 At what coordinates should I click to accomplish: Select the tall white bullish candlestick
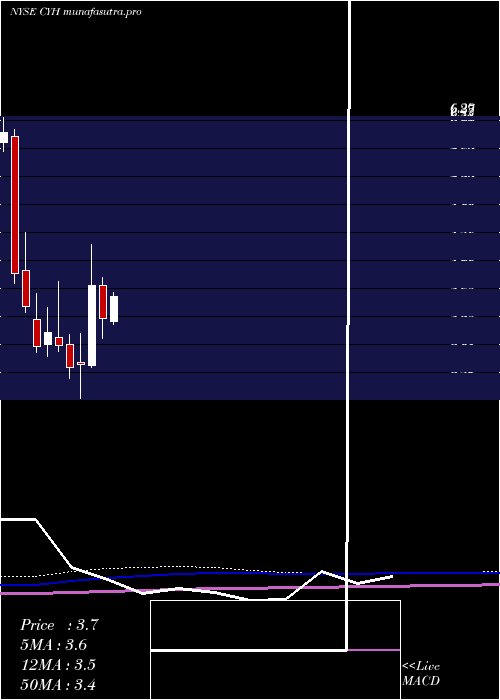pos(92,325)
